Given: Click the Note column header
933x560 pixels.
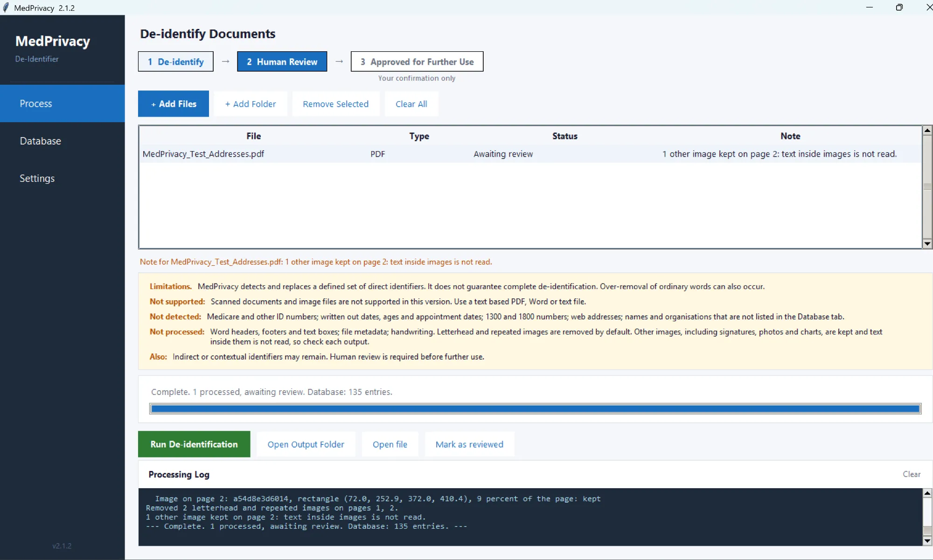Looking at the screenshot, I should (x=790, y=136).
